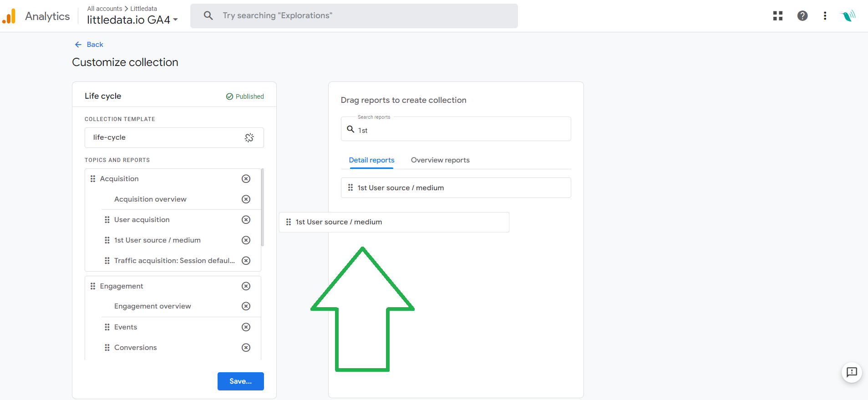Remove Engagement overview report

[246, 306]
